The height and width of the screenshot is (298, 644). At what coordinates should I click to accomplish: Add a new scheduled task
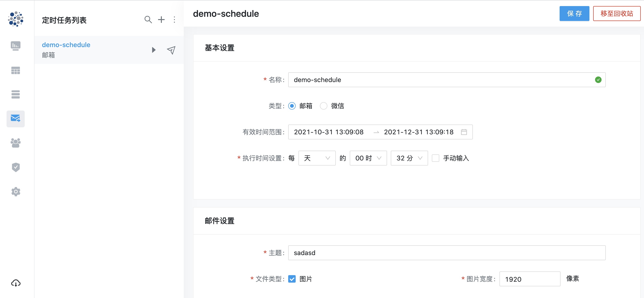pyautogui.click(x=161, y=20)
